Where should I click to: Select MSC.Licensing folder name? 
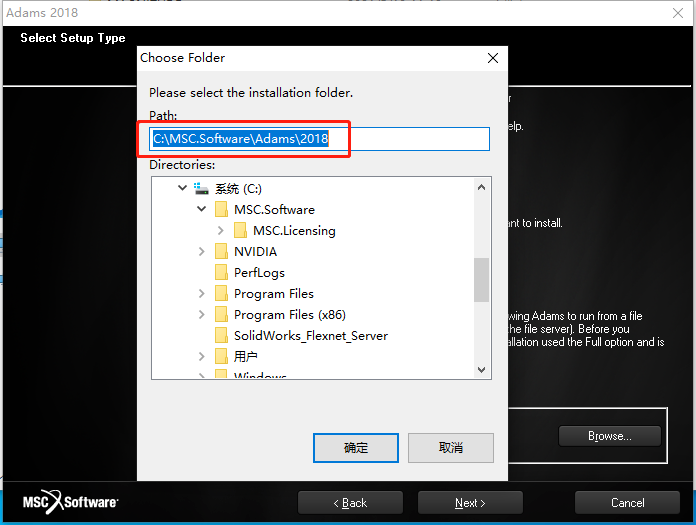(294, 231)
